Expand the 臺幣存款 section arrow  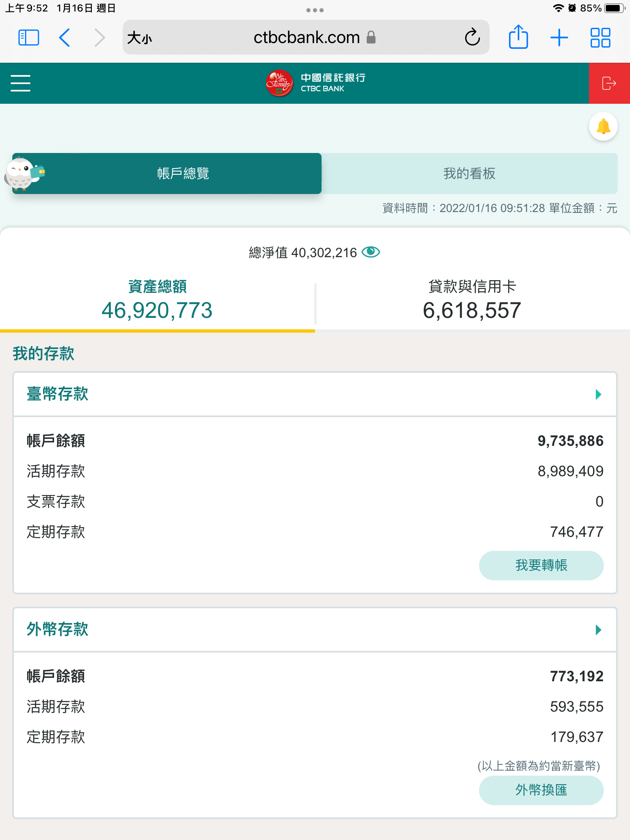pos(598,395)
